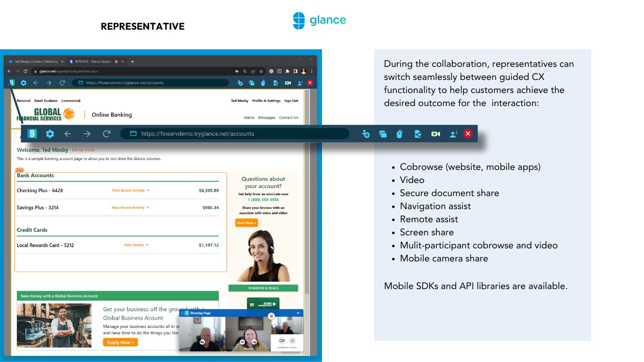
Task: Click phone number 1 (800) 555-5555
Action: 263,200
